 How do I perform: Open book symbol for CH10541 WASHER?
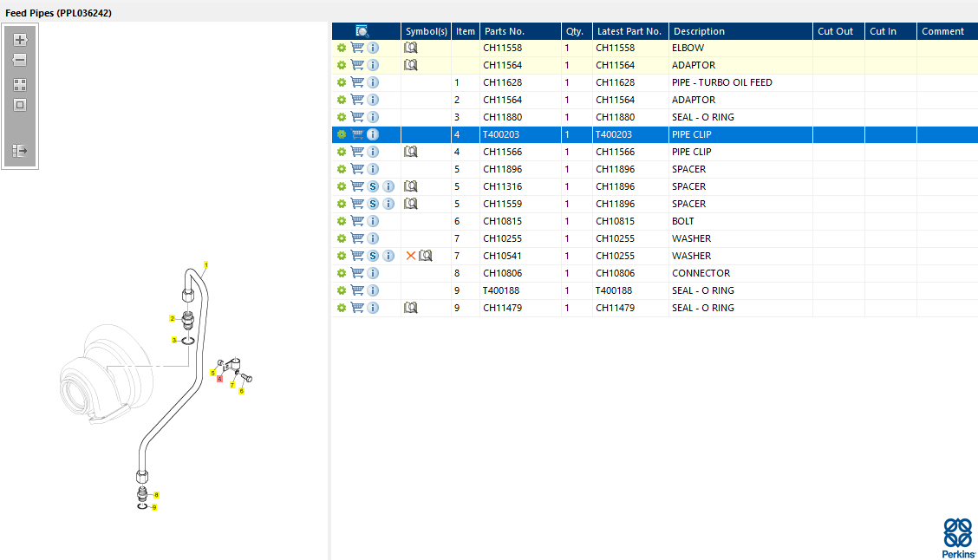[426, 256]
